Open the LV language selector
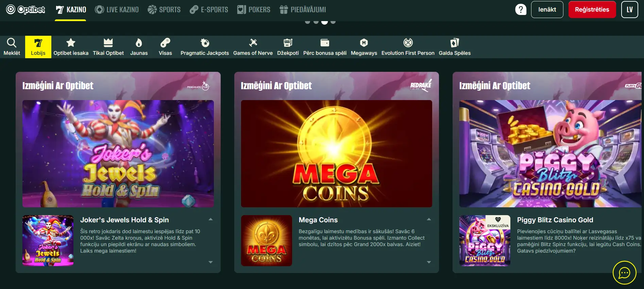This screenshot has width=644, height=289. [629, 10]
